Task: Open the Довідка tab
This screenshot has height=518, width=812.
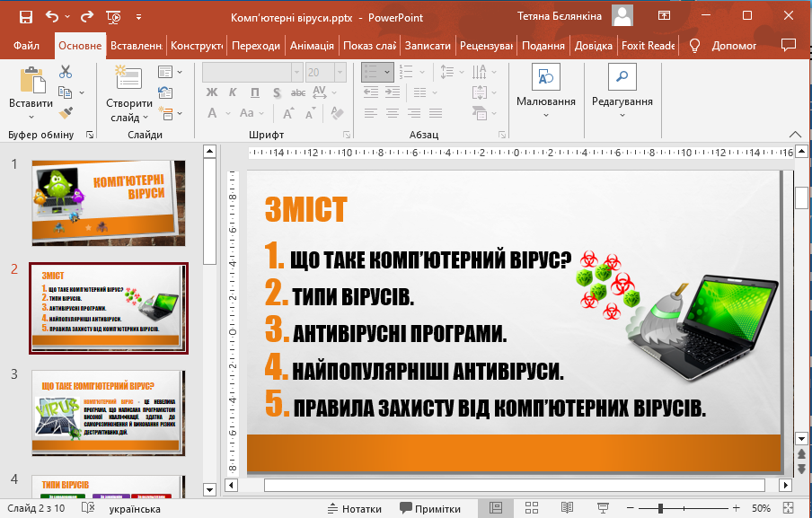Action: click(594, 46)
